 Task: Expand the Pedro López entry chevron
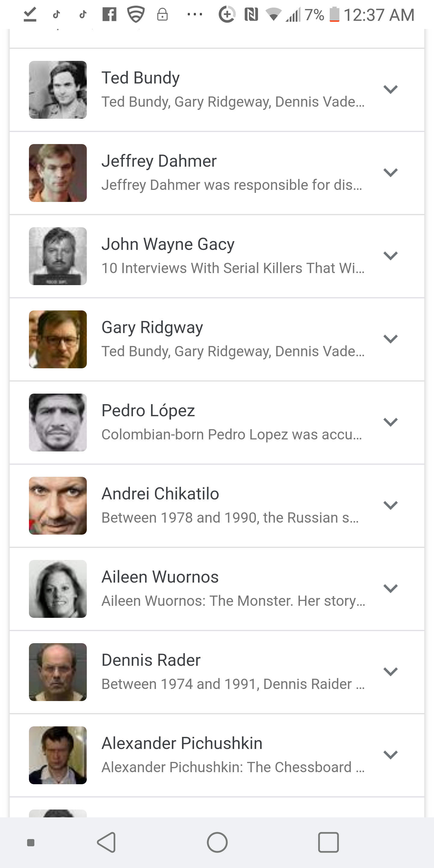point(391,422)
